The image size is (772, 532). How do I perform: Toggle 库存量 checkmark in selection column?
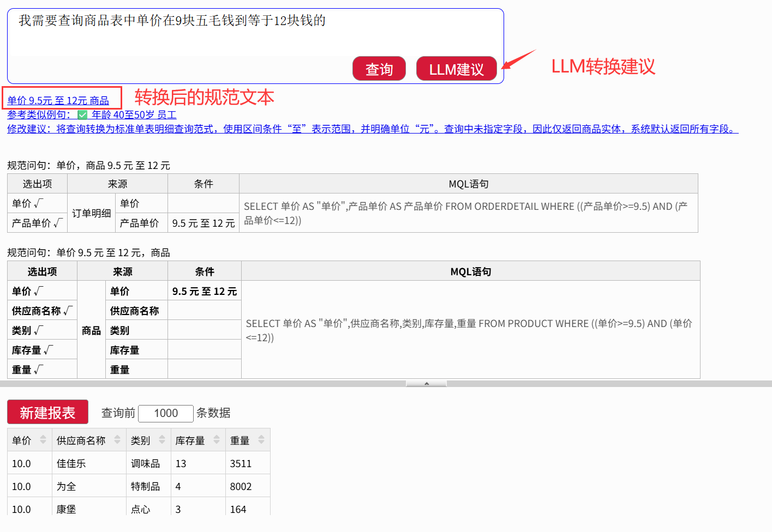tap(48, 350)
